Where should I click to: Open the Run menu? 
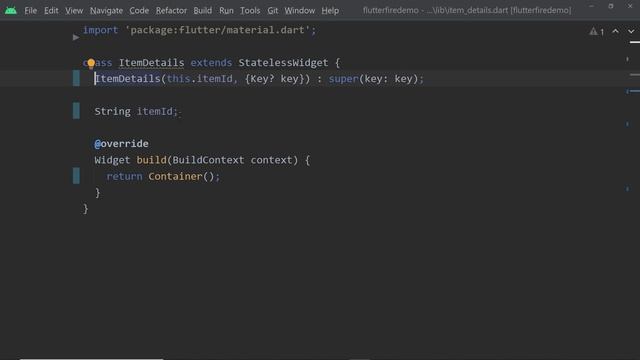[226, 10]
